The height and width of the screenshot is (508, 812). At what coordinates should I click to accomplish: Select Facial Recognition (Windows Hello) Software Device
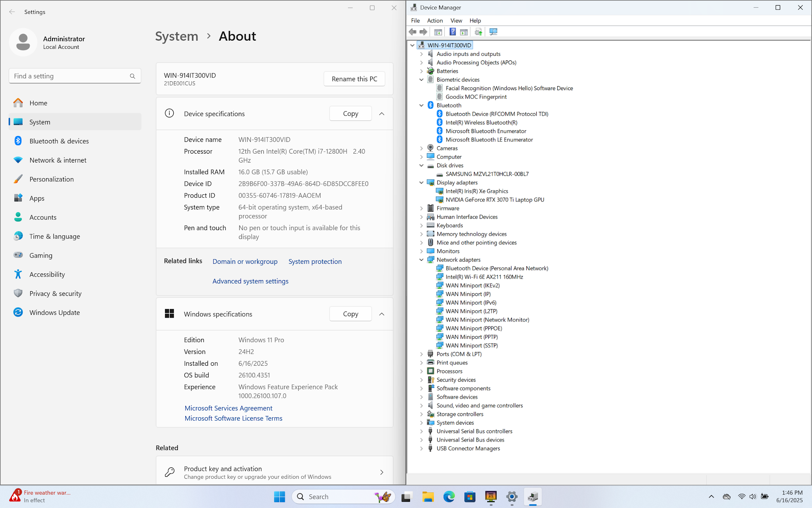(509, 88)
